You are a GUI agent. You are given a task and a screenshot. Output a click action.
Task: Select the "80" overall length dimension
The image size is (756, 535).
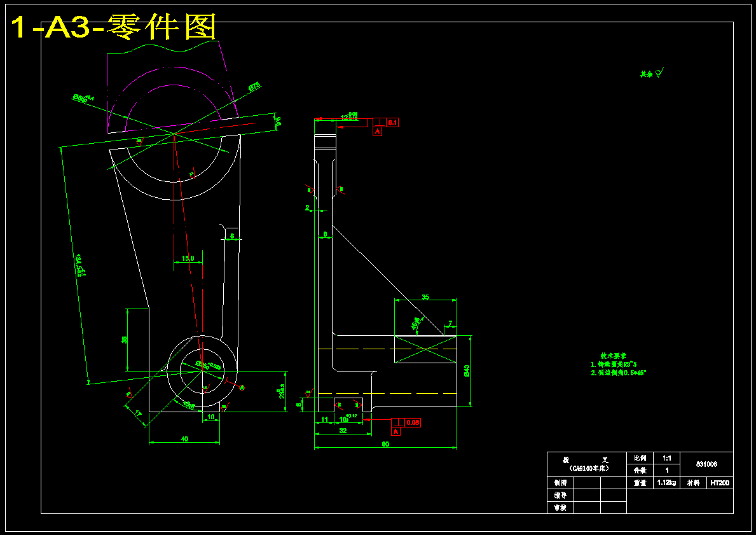click(x=385, y=444)
